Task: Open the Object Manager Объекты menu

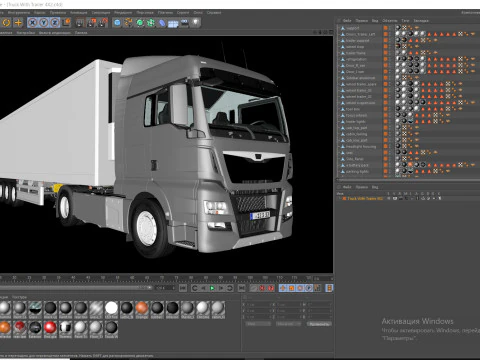Action: pos(389,20)
